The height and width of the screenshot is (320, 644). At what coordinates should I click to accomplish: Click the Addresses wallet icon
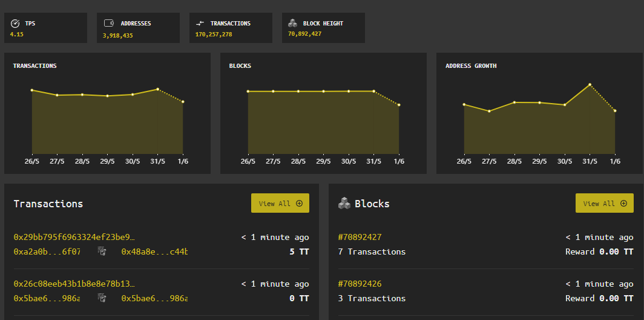point(109,24)
